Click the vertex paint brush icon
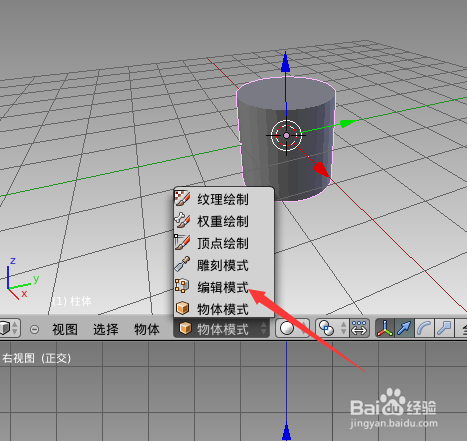Viewport: 467px width, 441px height. pos(183,243)
